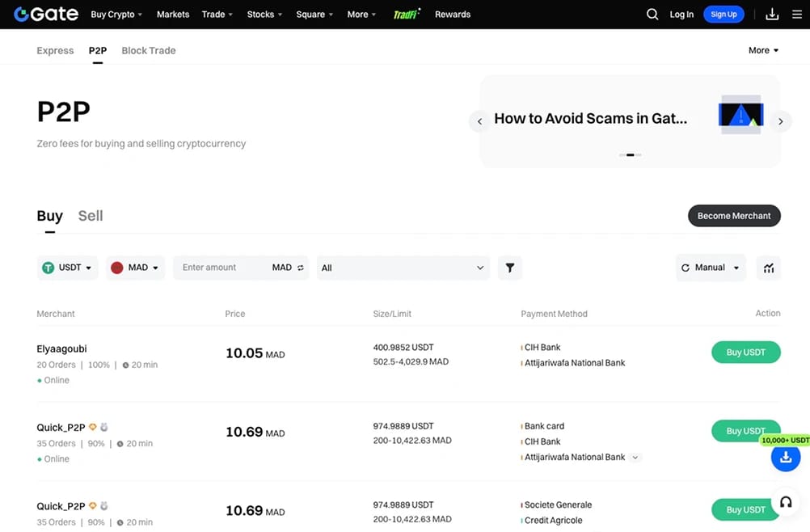Open the TradFi link
810x532 pixels.
click(x=407, y=14)
